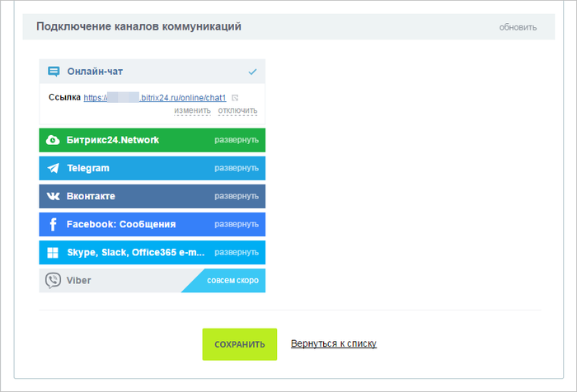Select the Facebook: Сообщения title text
This screenshot has width=577, height=392.
(121, 224)
